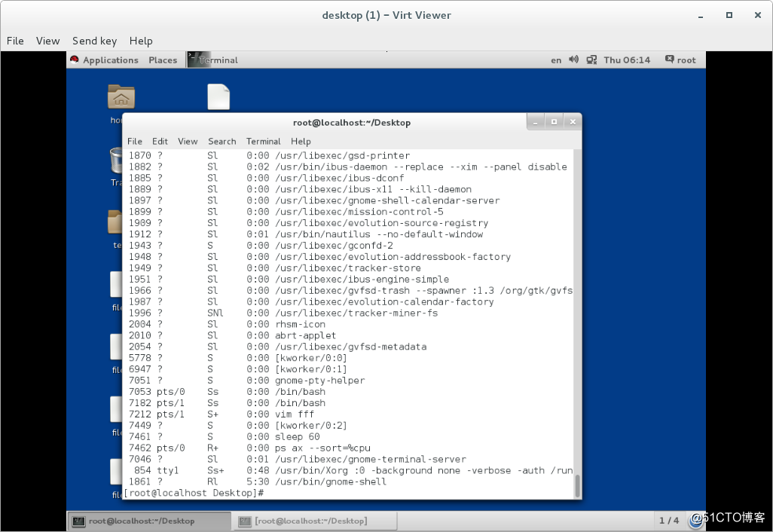Image resolution: width=773 pixels, height=532 pixels.
Task: Open the terminal View menu
Action: point(188,142)
